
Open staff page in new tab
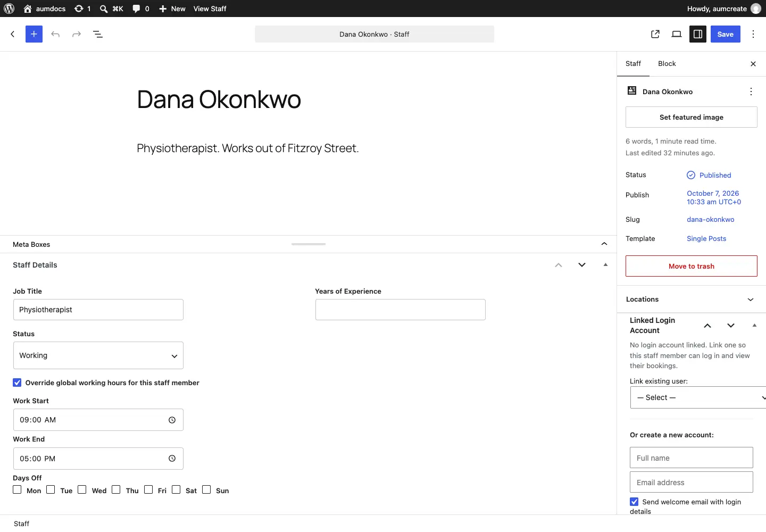tap(655, 34)
